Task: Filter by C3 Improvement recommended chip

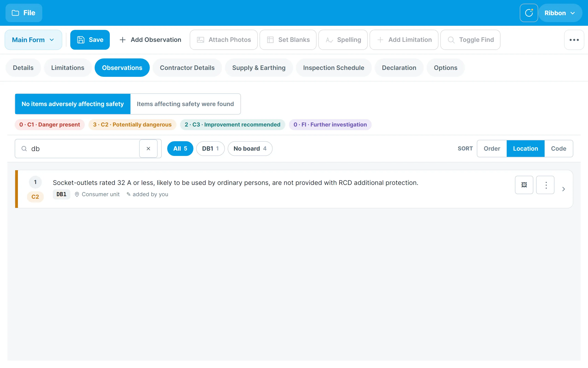Action: 232,125
